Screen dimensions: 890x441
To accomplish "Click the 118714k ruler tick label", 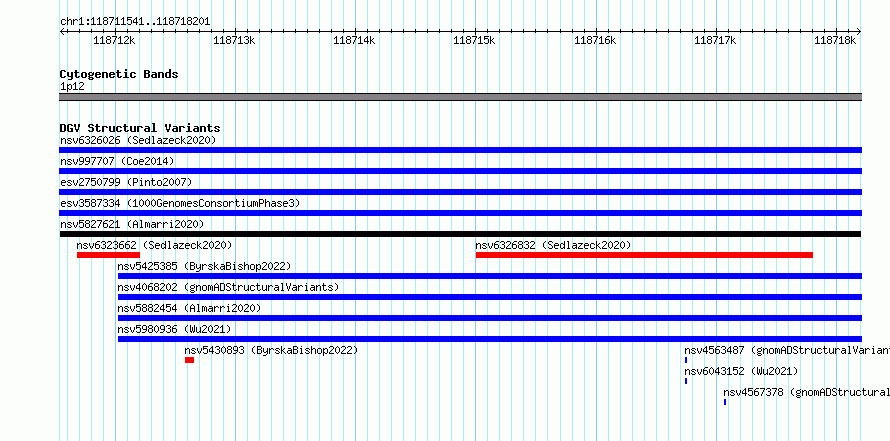I will 354,40.
